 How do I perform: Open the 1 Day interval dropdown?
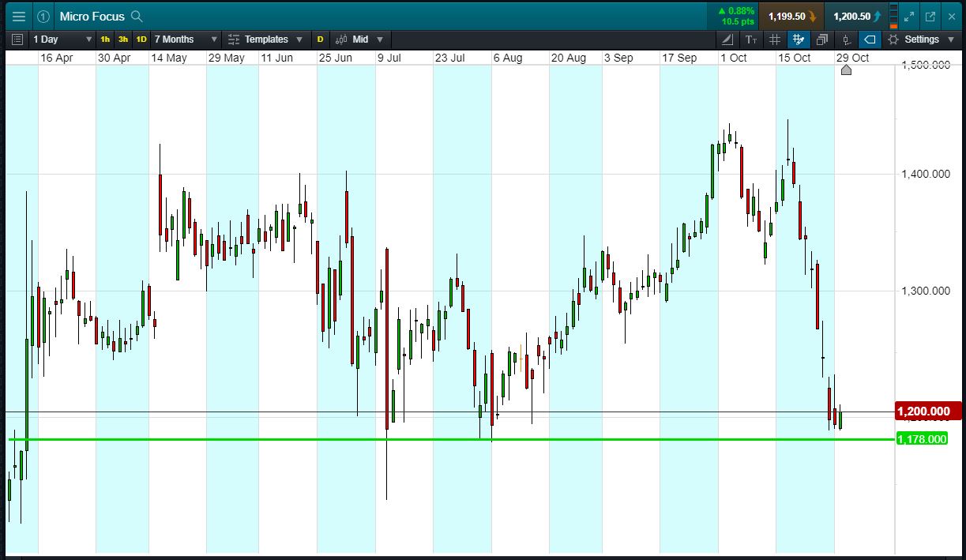click(x=62, y=39)
